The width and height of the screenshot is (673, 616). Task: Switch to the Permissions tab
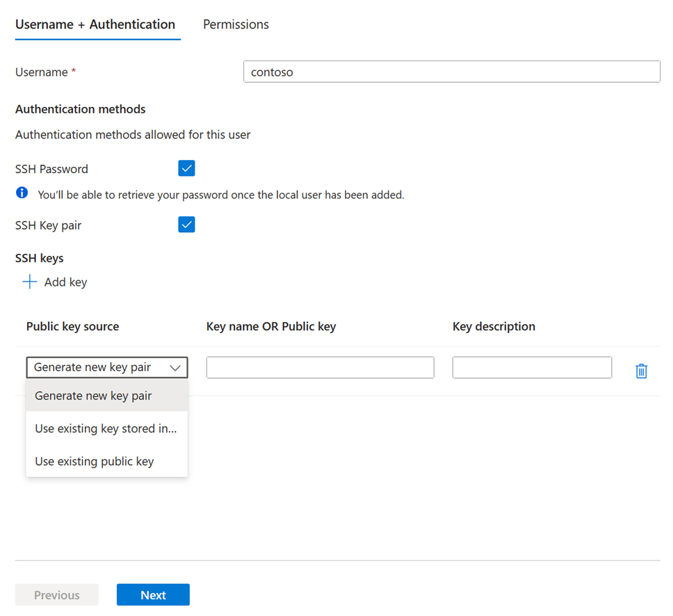(236, 24)
